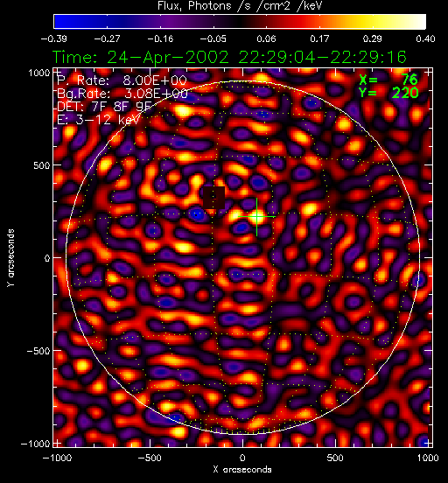The image size is (448, 483).
Task: Click the green crosshair marker center
Action: (256, 217)
